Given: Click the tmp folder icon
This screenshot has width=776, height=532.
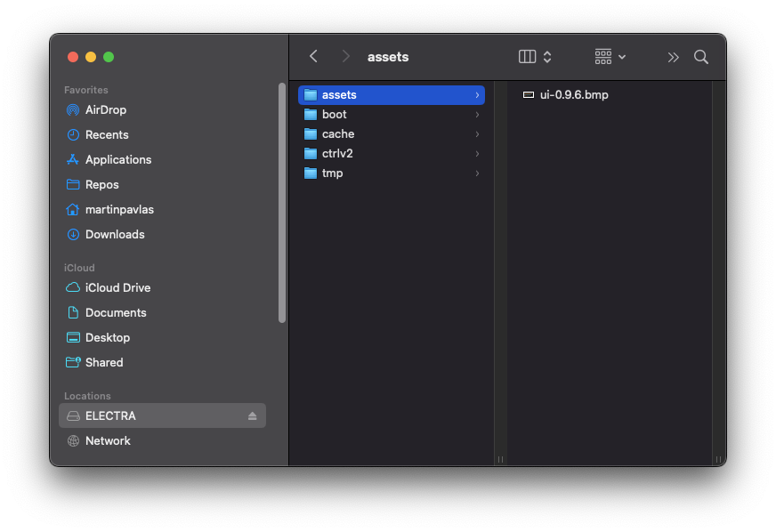Looking at the screenshot, I should pos(311,173).
